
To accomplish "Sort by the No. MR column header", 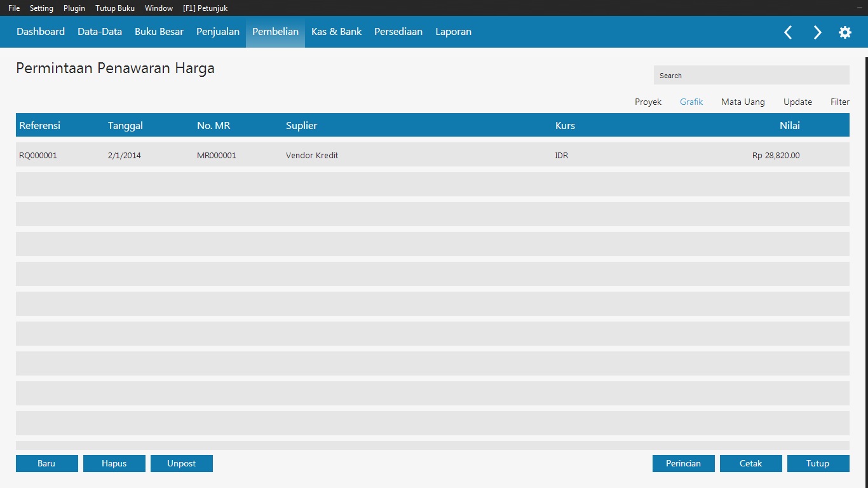I will (x=214, y=125).
